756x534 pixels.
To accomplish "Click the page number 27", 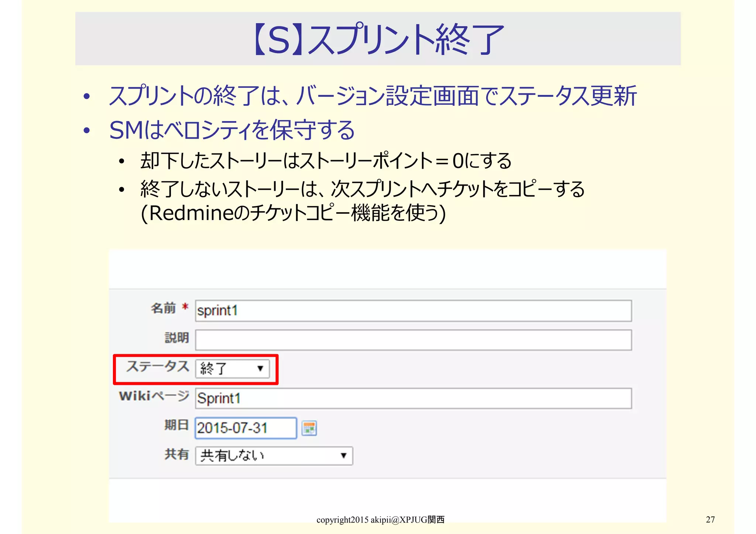I will 710,520.
